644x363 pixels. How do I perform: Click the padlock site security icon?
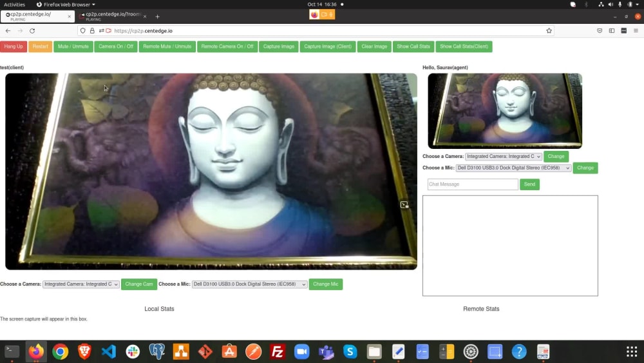(92, 31)
